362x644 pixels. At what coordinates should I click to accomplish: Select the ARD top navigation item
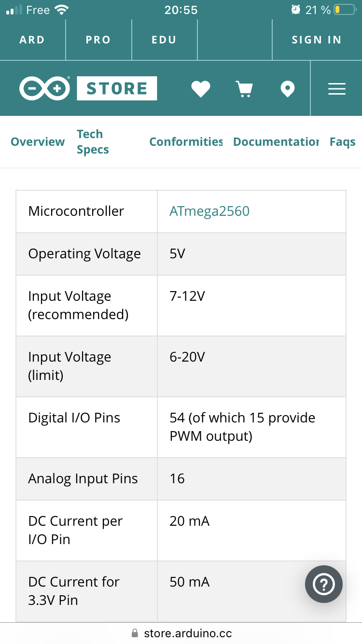point(32,40)
